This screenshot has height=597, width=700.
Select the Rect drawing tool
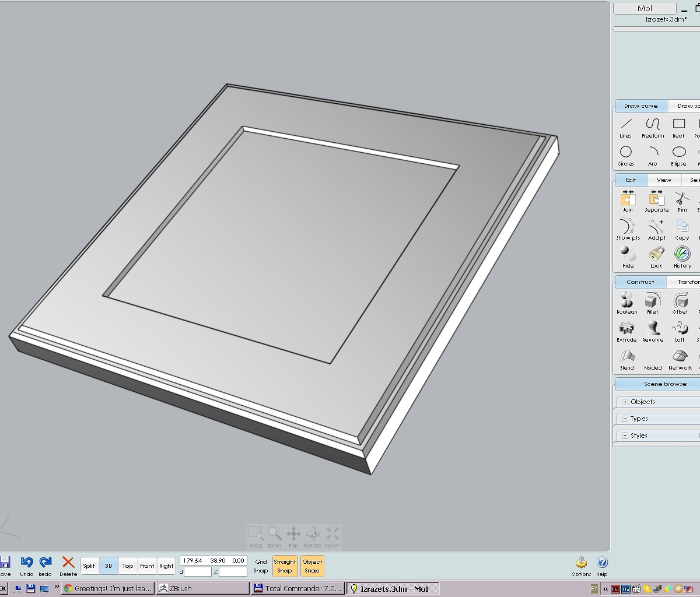[678, 128]
